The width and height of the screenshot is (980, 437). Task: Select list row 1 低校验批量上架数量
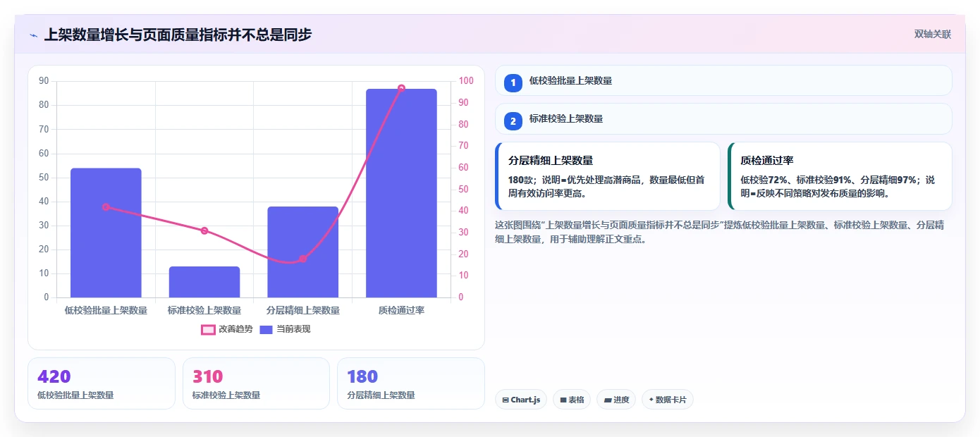coord(723,80)
